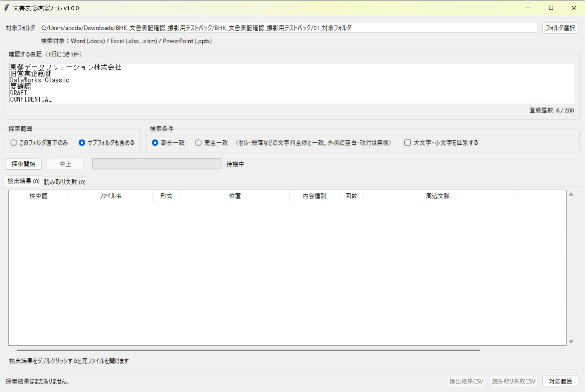
Task: Open 対応範囲 info button
Action: coord(560,381)
